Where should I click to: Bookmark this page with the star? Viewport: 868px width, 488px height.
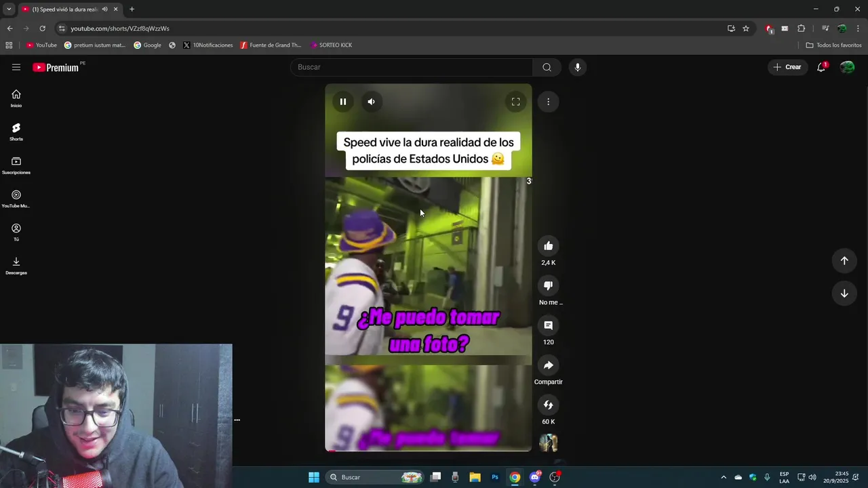pyautogui.click(x=746, y=28)
